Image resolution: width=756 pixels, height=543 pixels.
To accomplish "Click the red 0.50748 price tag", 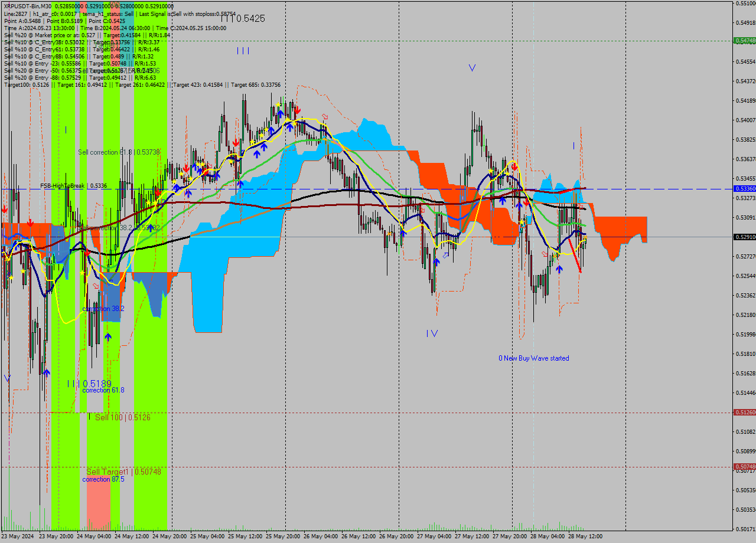I will click(x=745, y=466).
